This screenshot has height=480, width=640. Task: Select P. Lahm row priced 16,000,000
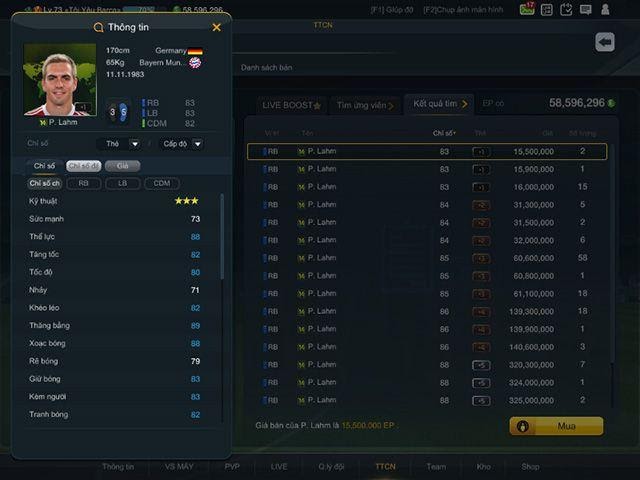coord(427,187)
